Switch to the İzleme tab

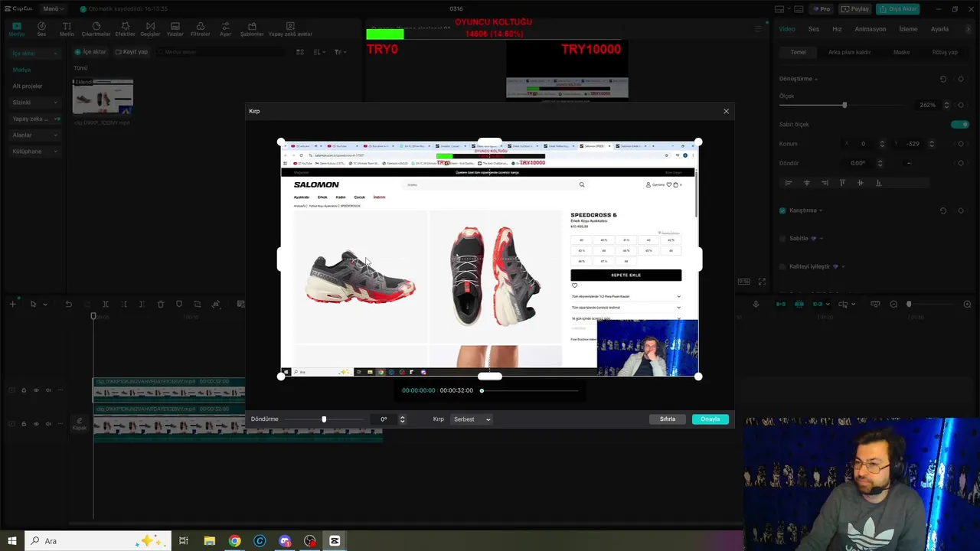pyautogui.click(x=908, y=29)
